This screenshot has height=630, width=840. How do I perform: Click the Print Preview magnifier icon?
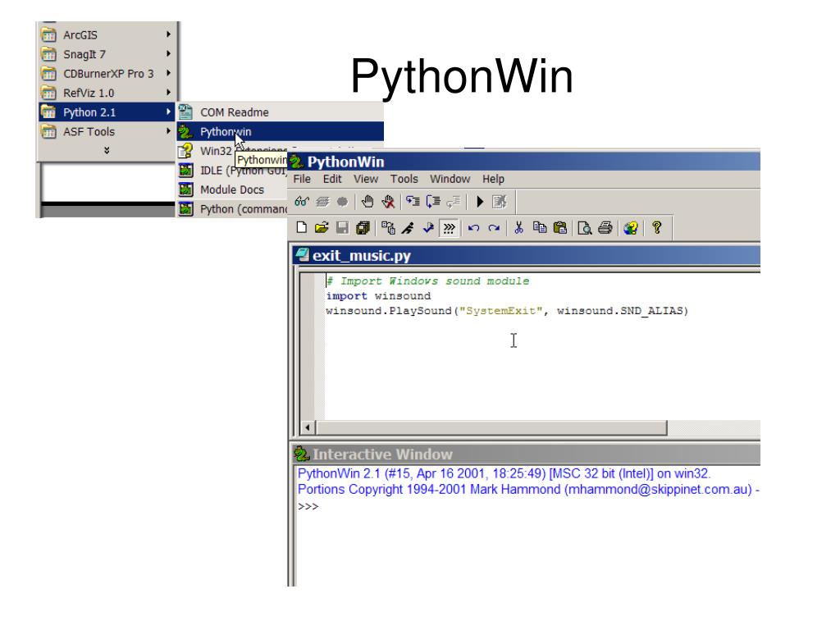coord(584,228)
